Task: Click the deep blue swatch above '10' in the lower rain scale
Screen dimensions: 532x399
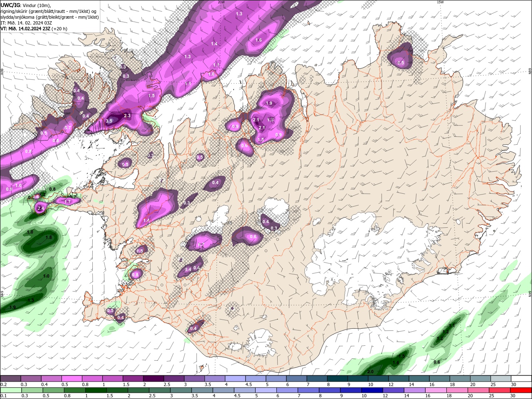Action: 372,390
